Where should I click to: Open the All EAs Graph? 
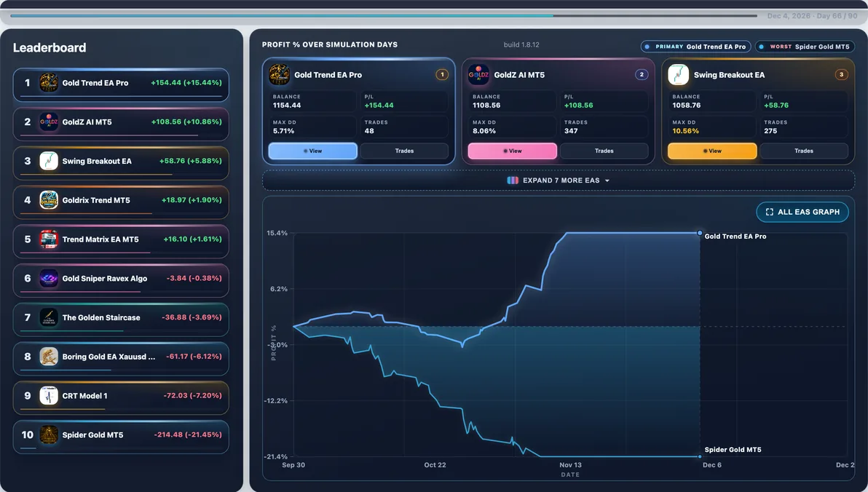click(x=802, y=212)
